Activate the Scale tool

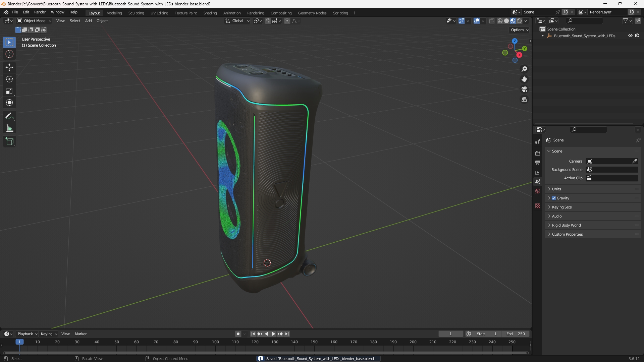pyautogui.click(x=9, y=91)
